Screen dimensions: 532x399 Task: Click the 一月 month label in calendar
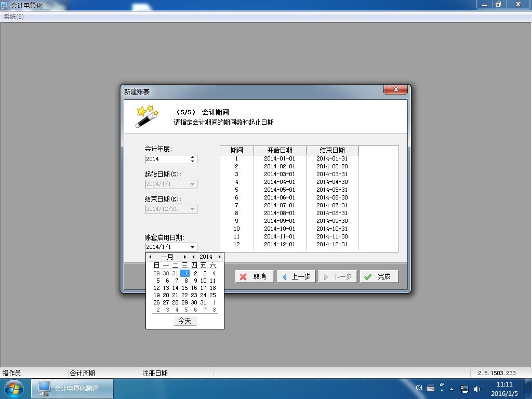point(167,257)
